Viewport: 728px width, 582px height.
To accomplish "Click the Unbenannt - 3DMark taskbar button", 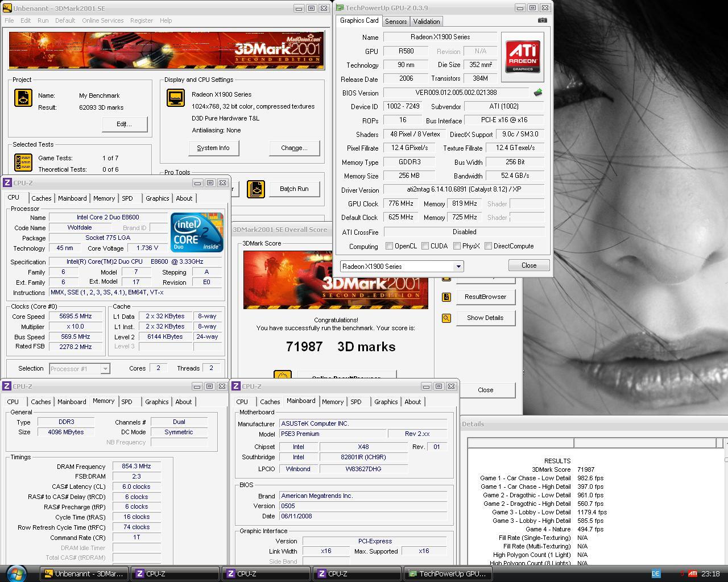I will coord(84,573).
